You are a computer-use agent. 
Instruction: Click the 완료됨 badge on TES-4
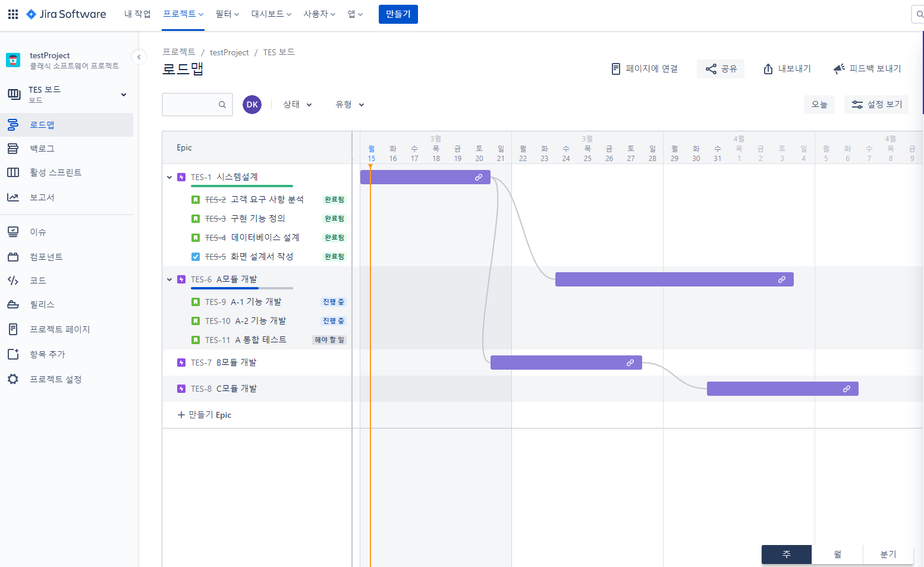click(x=334, y=238)
